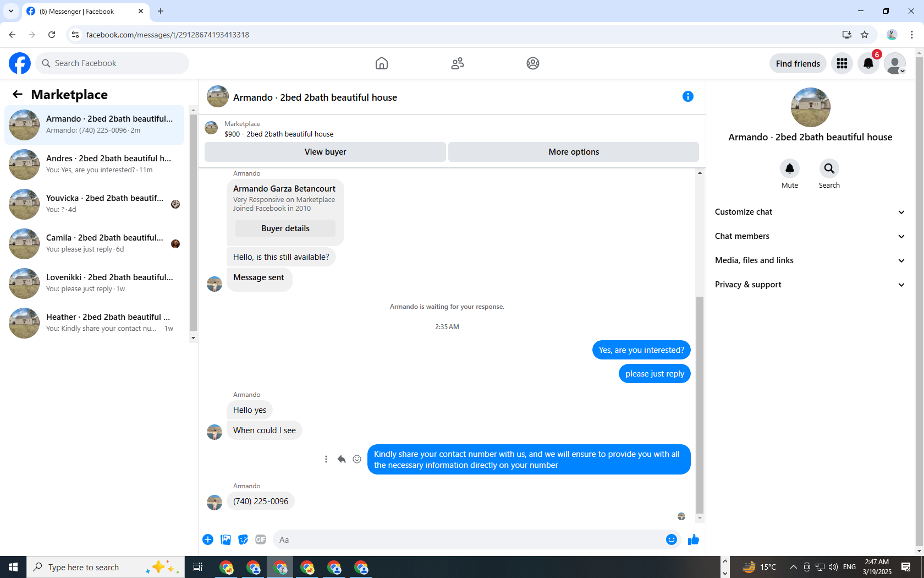Open the account profile avatar menu
The image size is (924, 578).
point(895,63)
